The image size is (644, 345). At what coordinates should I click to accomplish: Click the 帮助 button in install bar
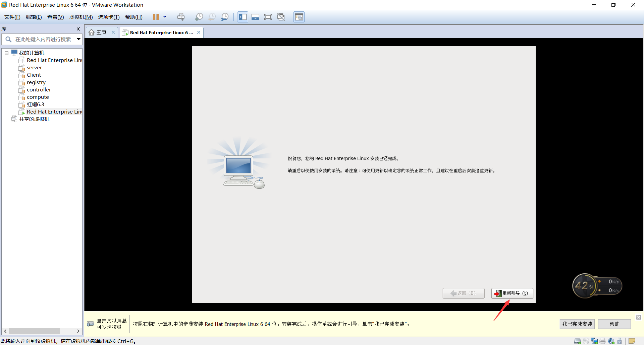(614, 324)
